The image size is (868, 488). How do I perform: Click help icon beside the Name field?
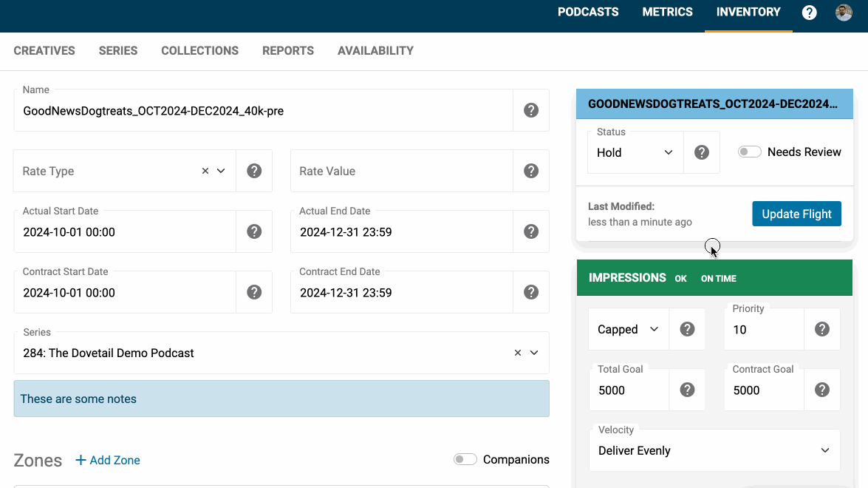(x=530, y=110)
